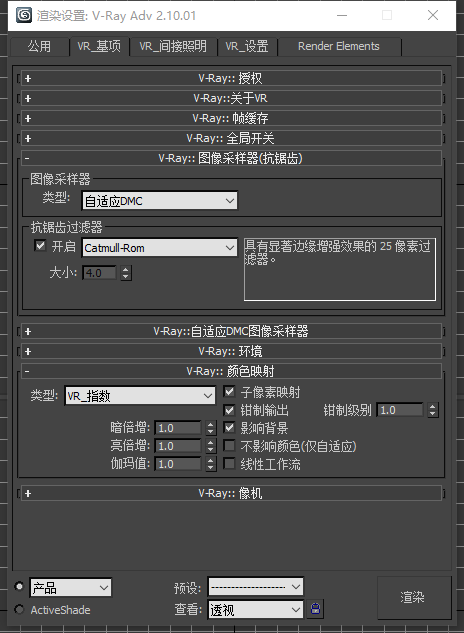
Task: Click the lock icon beside the 查看 dropdown
Action: (315, 609)
